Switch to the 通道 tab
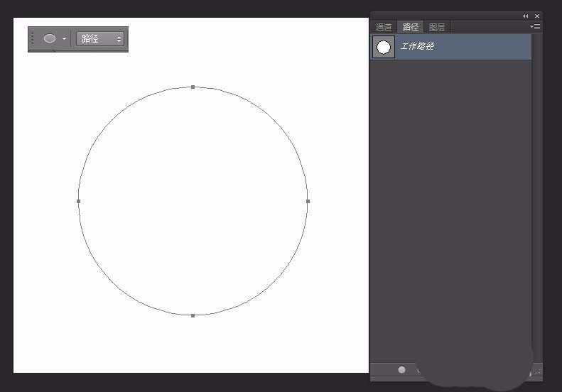The width and height of the screenshot is (562, 392). pos(384,27)
